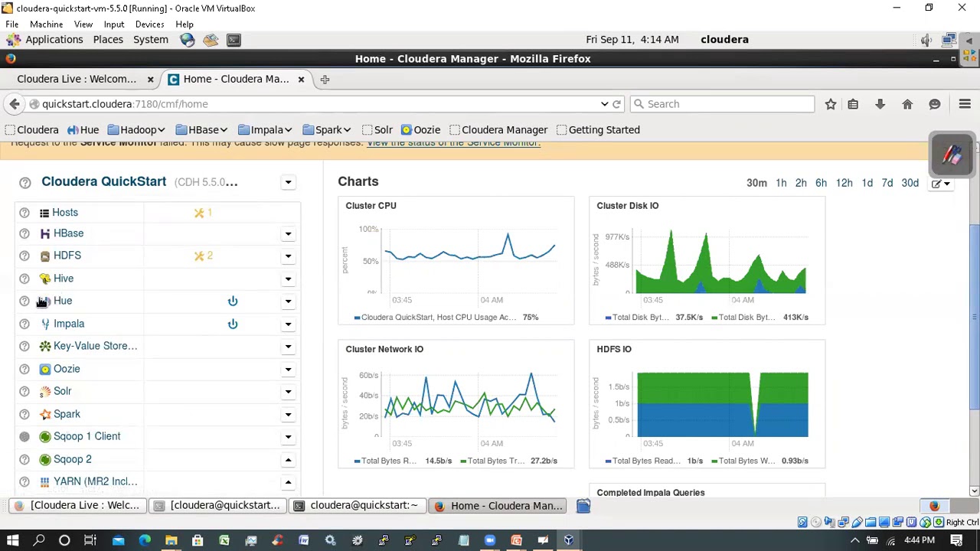Click the chart edit pencil dropdown icon
The height and width of the screenshot is (551, 980).
click(x=941, y=184)
